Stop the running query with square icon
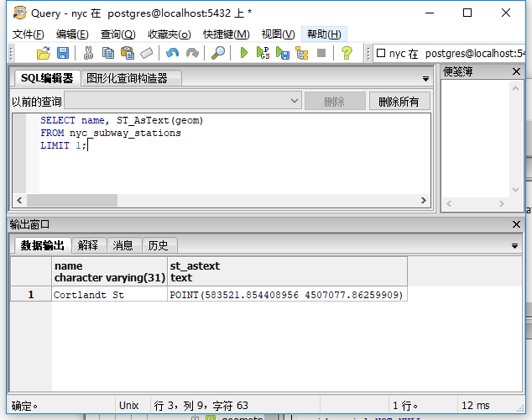Viewport: 532px width, 420px height. (x=321, y=53)
